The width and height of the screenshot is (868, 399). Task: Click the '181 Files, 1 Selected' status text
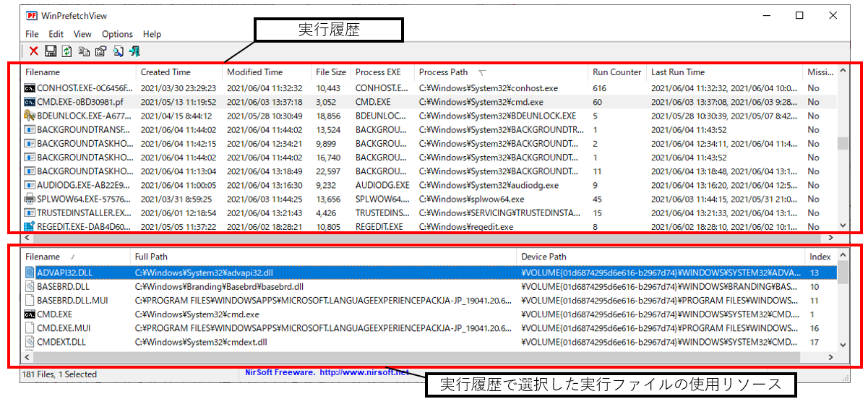click(x=59, y=374)
